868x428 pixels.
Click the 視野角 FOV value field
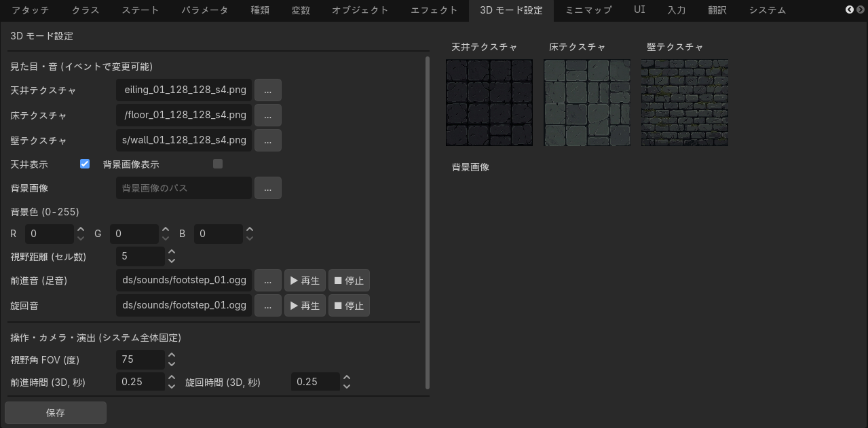pos(140,359)
